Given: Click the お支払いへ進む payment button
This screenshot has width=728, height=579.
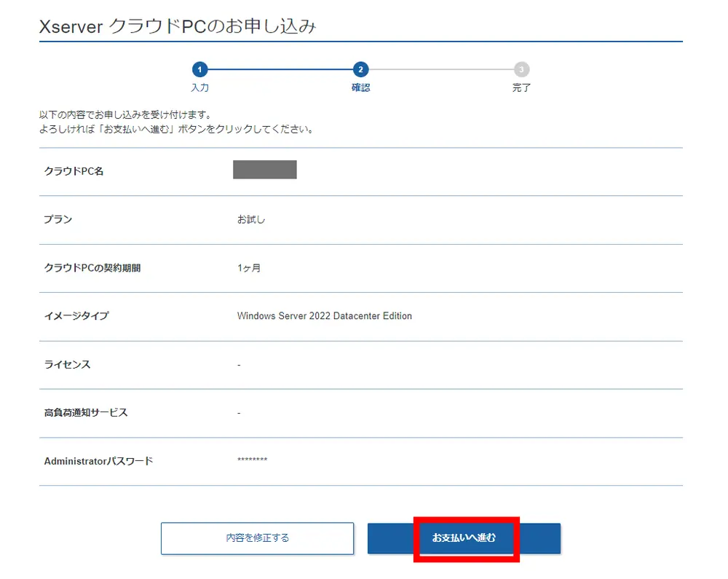Looking at the screenshot, I should tap(466, 538).
